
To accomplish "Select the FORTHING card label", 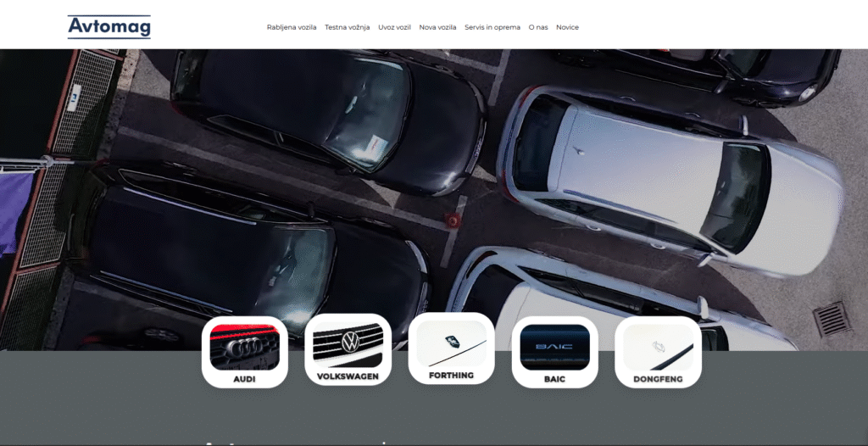I will click(452, 375).
